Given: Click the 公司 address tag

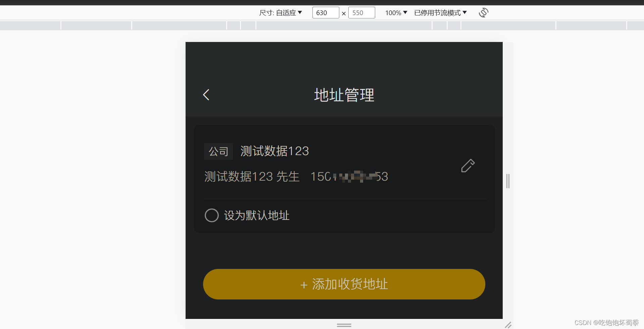Looking at the screenshot, I should (218, 151).
